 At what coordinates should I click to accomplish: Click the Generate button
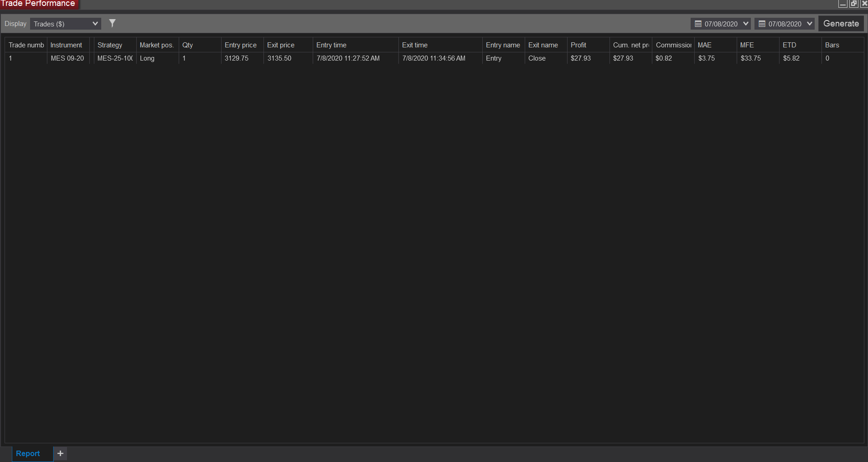tap(841, 24)
